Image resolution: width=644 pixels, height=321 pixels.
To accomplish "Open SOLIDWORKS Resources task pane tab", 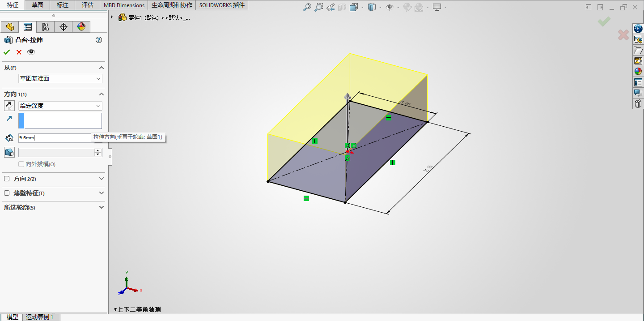I will (638, 29).
